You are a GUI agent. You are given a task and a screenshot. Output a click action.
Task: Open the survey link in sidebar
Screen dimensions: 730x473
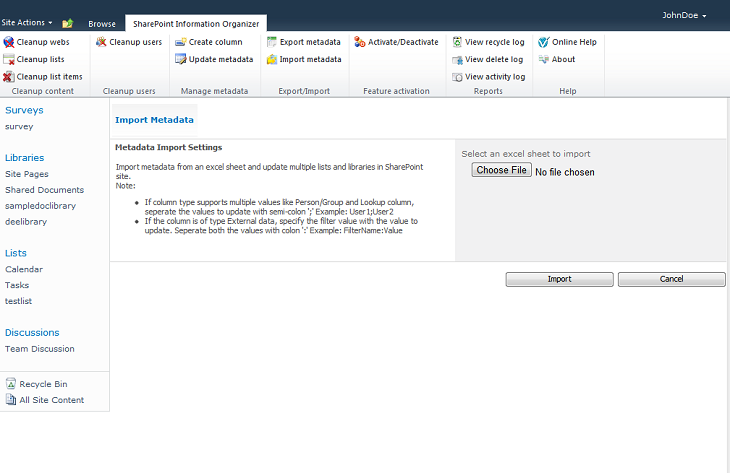pos(19,127)
